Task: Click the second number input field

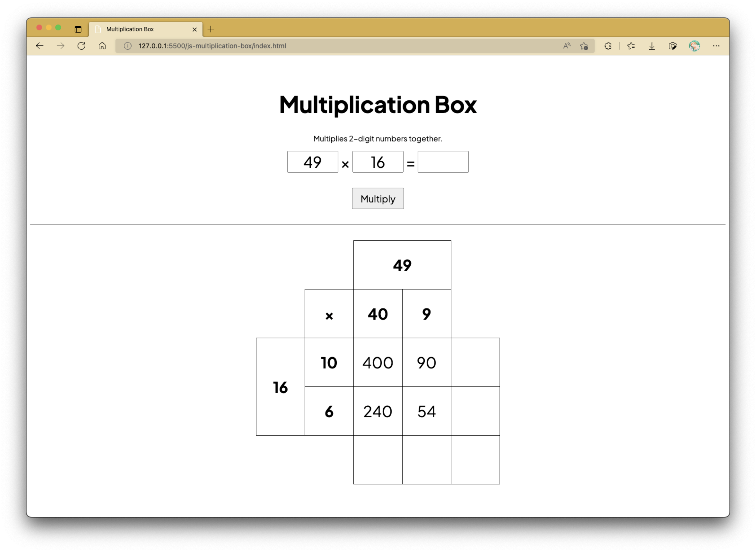Action: click(378, 162)
